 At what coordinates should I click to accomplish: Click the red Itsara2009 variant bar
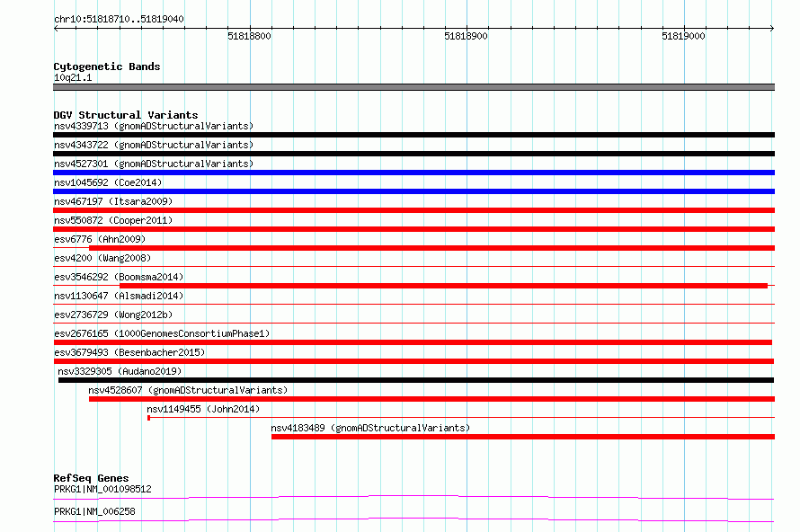[413, 210]
